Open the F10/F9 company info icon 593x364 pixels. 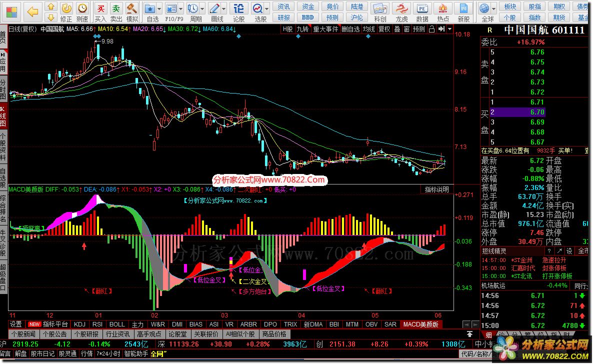pos(172,12)
